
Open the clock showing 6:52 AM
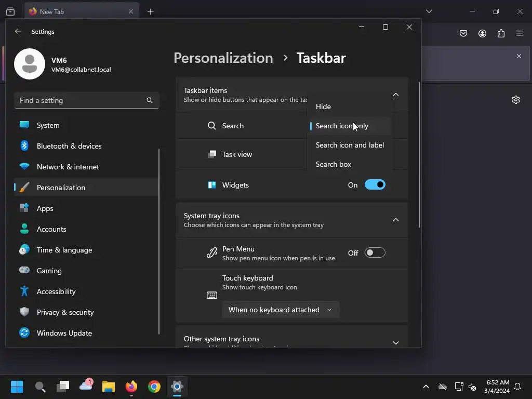(x=497, y=387)
